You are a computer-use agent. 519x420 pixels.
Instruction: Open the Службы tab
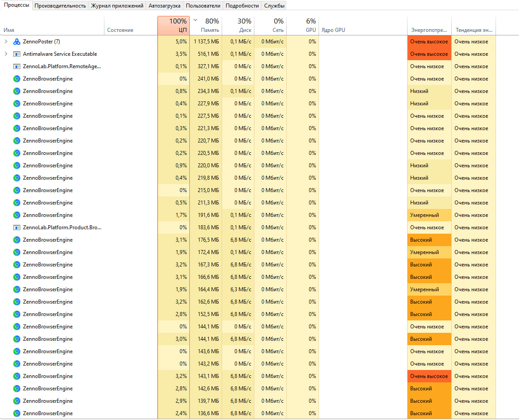tap(274, 6)
